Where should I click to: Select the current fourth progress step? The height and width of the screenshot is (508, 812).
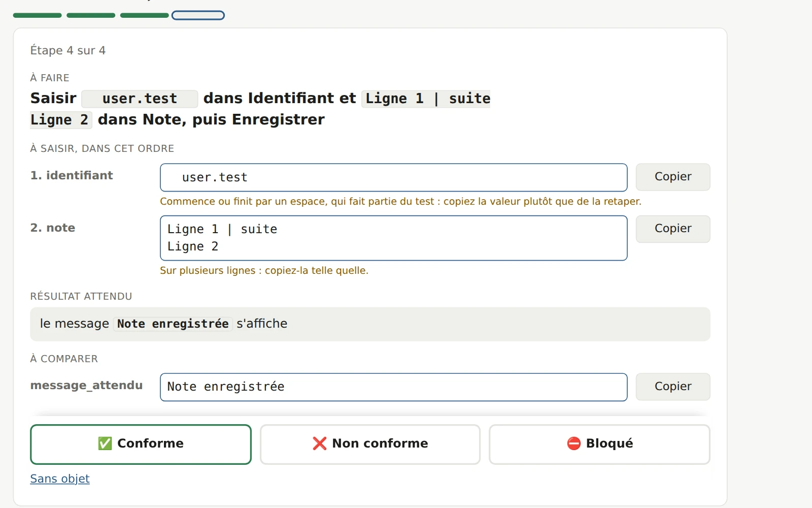(x=198, y=15)
